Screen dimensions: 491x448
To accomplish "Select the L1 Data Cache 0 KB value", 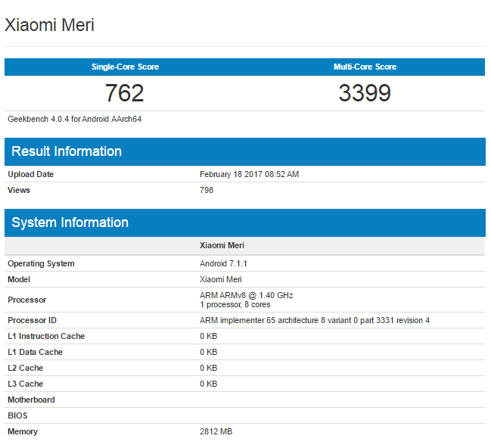I will pos(208,352).
